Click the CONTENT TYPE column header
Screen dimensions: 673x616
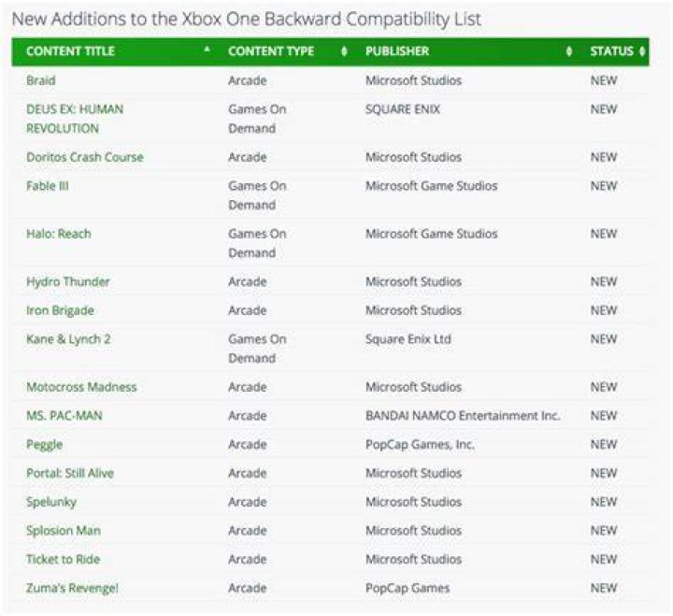pos(271,51)
